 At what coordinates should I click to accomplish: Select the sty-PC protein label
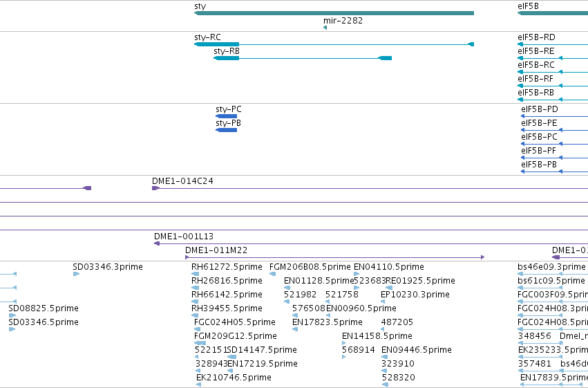point(229,109)
